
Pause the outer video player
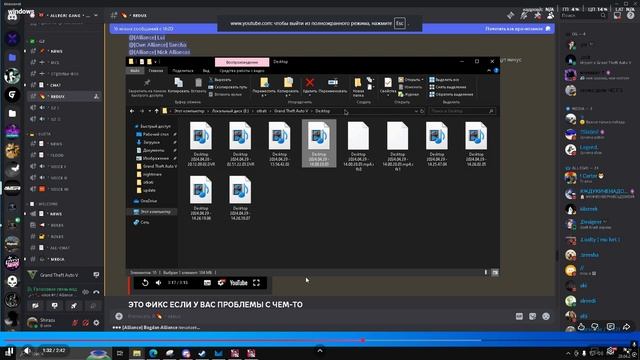tap(10, 351)
